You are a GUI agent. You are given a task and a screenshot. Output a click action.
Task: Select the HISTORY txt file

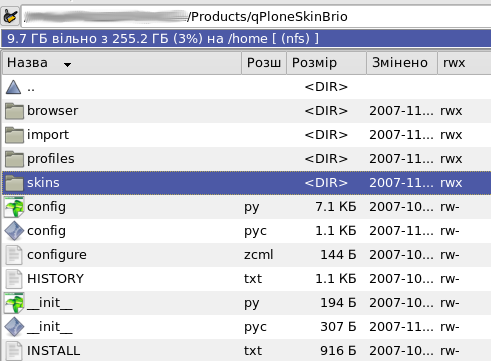(x=247, y=279)
